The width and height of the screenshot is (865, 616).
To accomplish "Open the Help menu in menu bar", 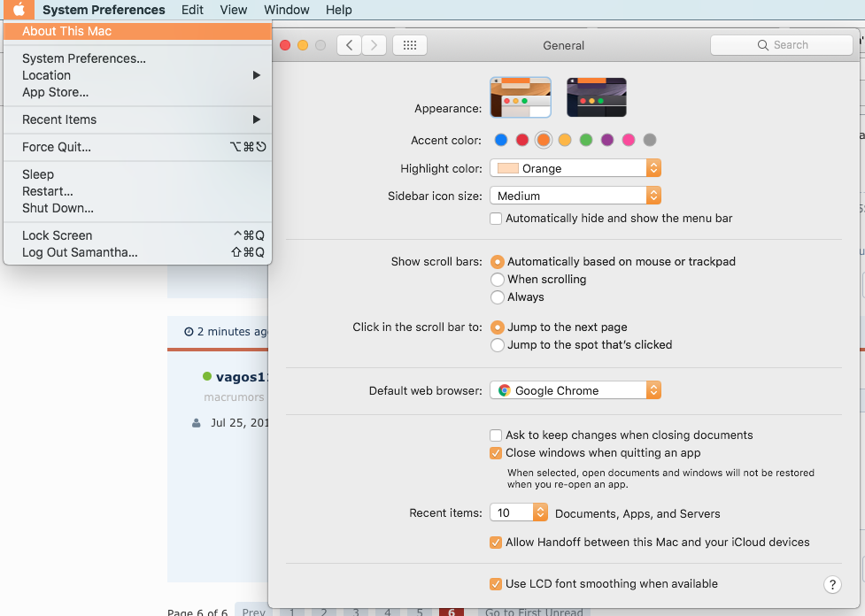I will pos(339,10).
